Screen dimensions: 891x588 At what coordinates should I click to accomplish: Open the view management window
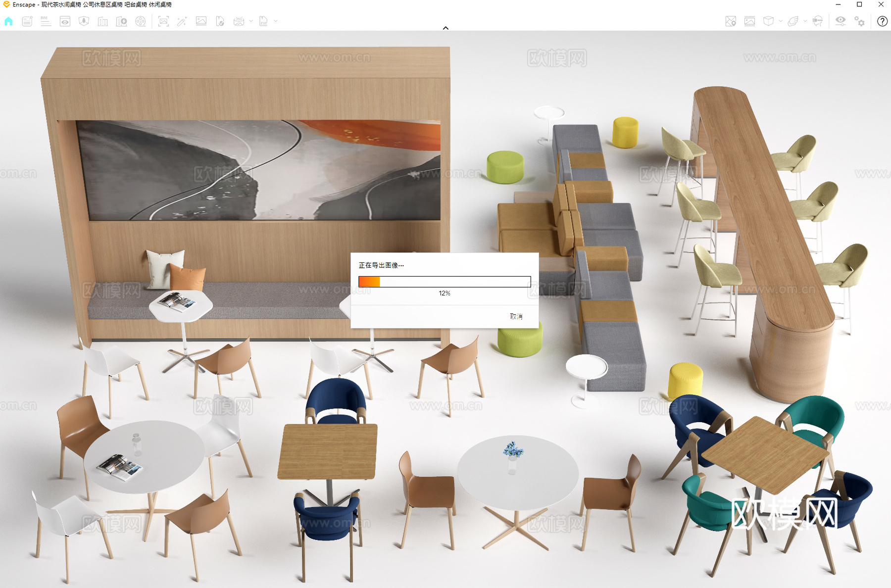(x=65, y=21)
